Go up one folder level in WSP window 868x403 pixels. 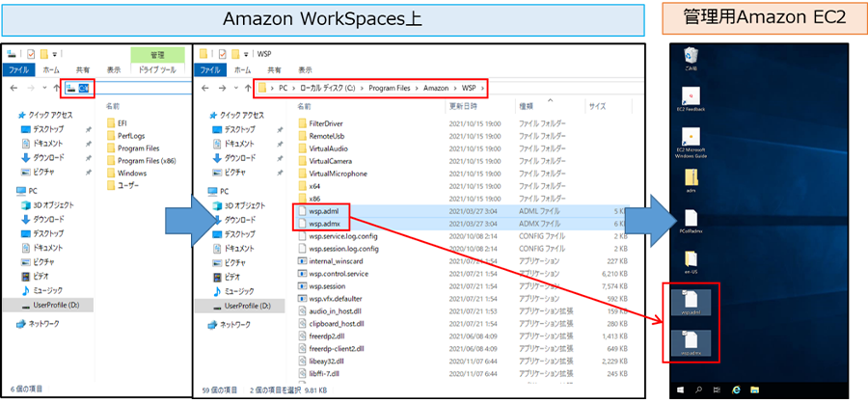(248, 88)
